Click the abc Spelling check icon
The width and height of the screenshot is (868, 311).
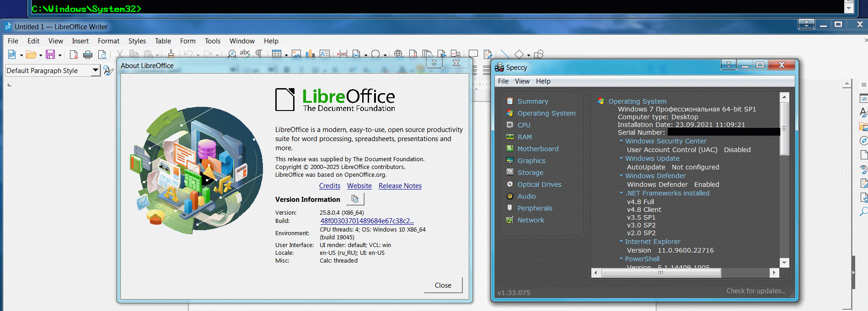pos(245,53)
